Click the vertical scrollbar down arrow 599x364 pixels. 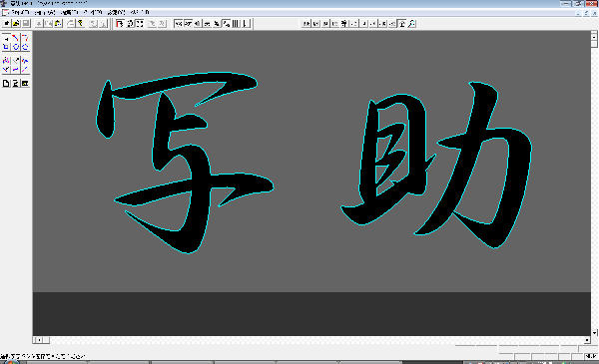[x=594, y=333]
